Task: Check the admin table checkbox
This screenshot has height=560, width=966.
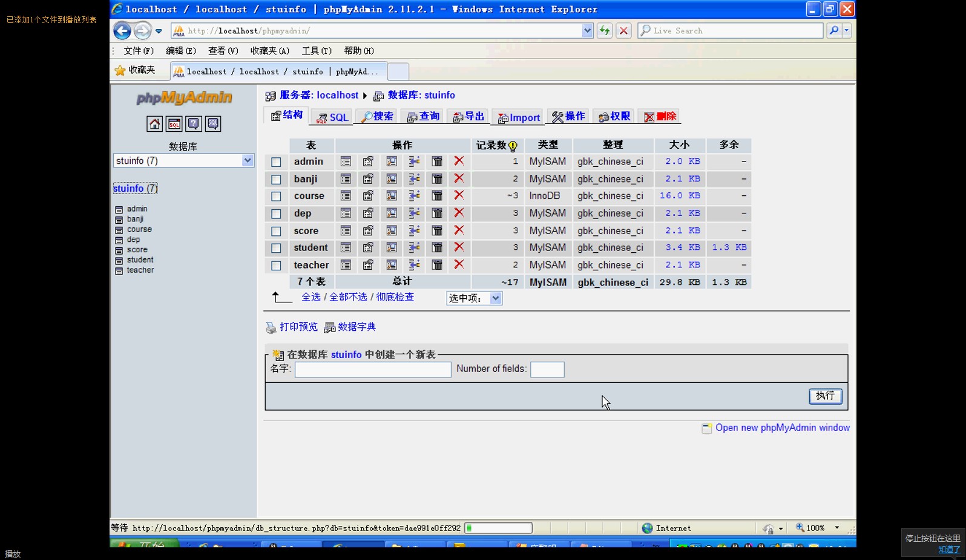Action: (x=276, y=162)
